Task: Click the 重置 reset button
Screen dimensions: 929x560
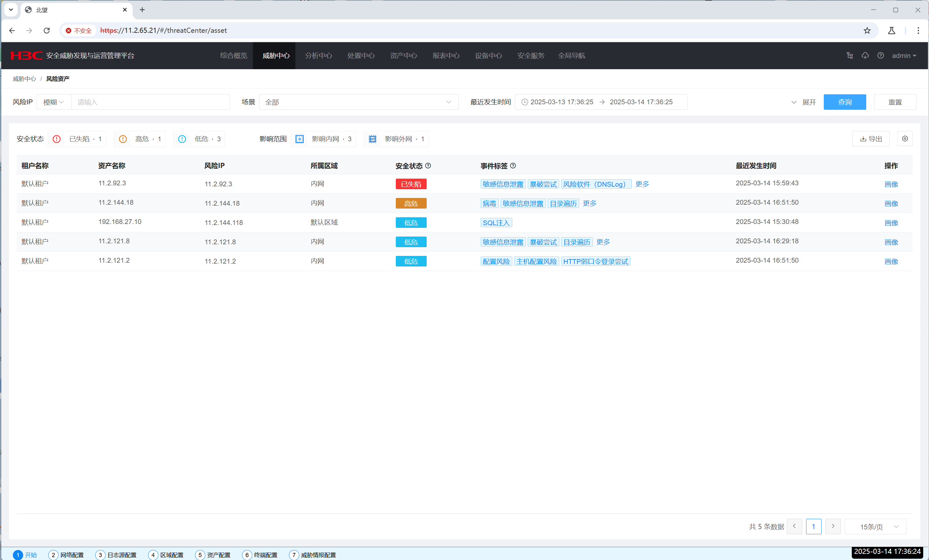Action: (895, 102)
